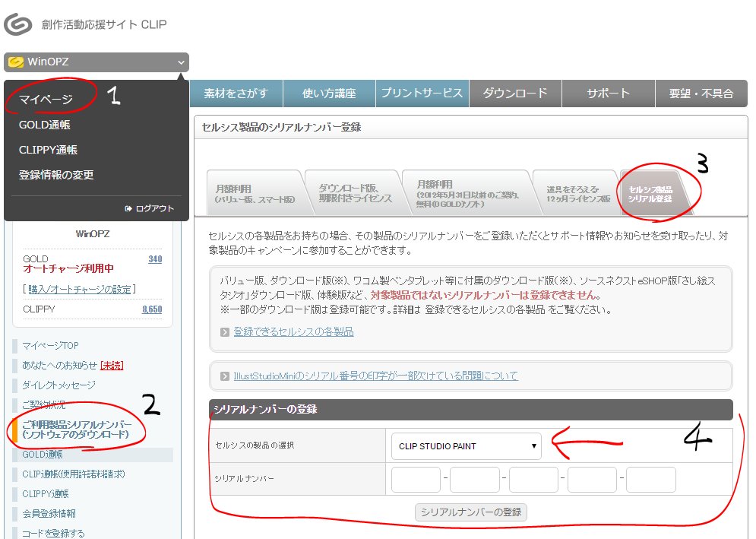Open ご利用製品シリアルナンバー sidebar item

pos(77,430)
